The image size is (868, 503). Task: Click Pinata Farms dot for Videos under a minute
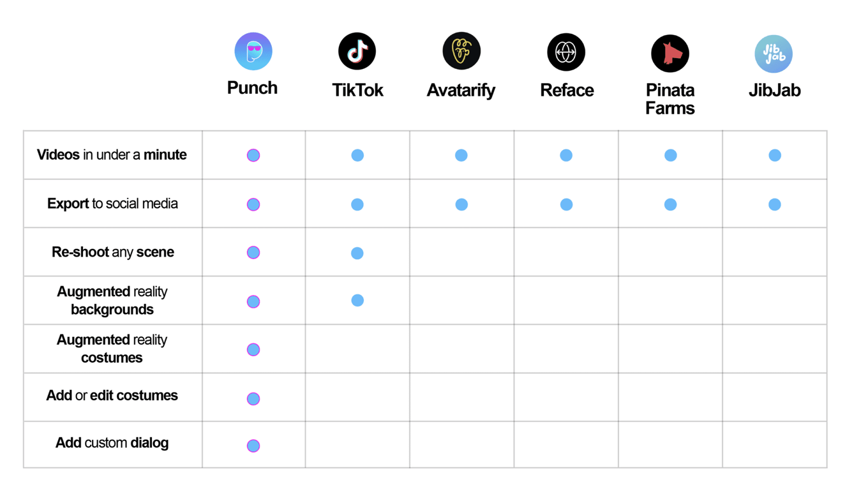pyautogui.click(x=670, y=155)
